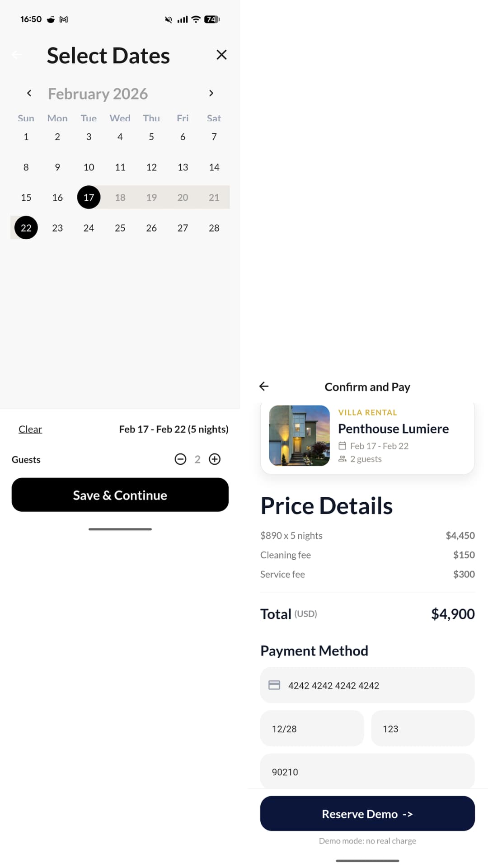The width and height of the screenshot is (488, 868).
Task: Open the Penthouse Lumiere thumbnail image
Action: pos(299,435)
